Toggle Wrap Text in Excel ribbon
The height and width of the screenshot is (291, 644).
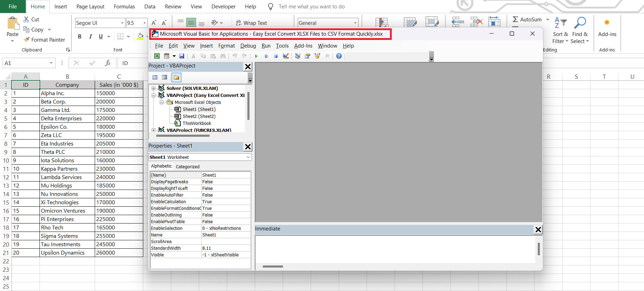(251, 23)
